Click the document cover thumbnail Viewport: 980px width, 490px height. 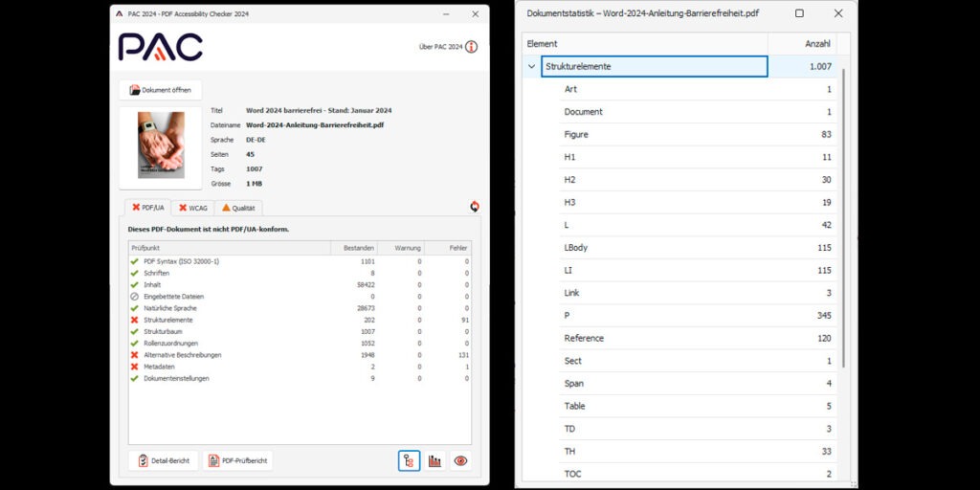point(161,145)
